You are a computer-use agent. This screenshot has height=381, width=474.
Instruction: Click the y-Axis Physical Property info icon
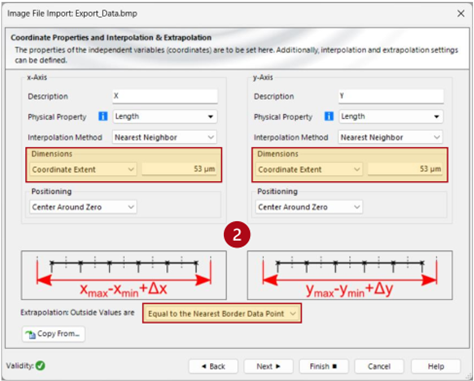[x=329, y=116]
